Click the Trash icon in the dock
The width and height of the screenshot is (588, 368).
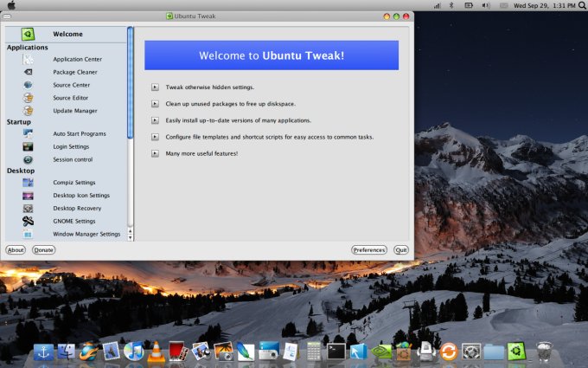(544, 351)
